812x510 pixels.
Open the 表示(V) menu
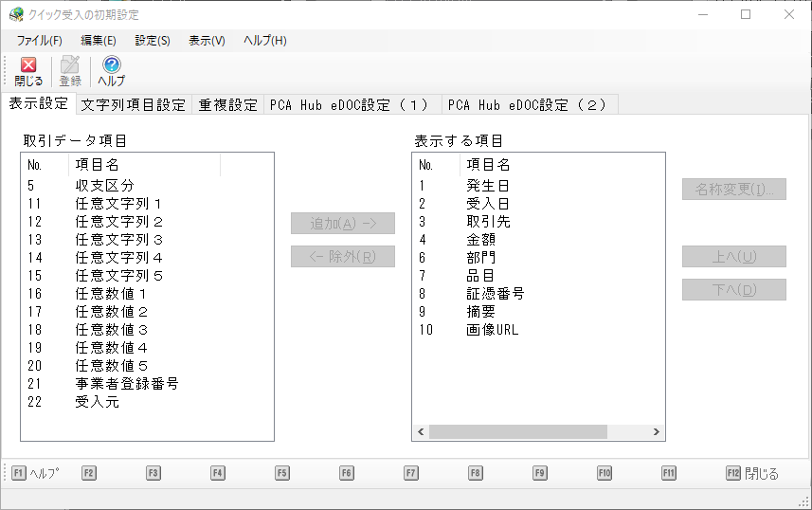point(207,41)
